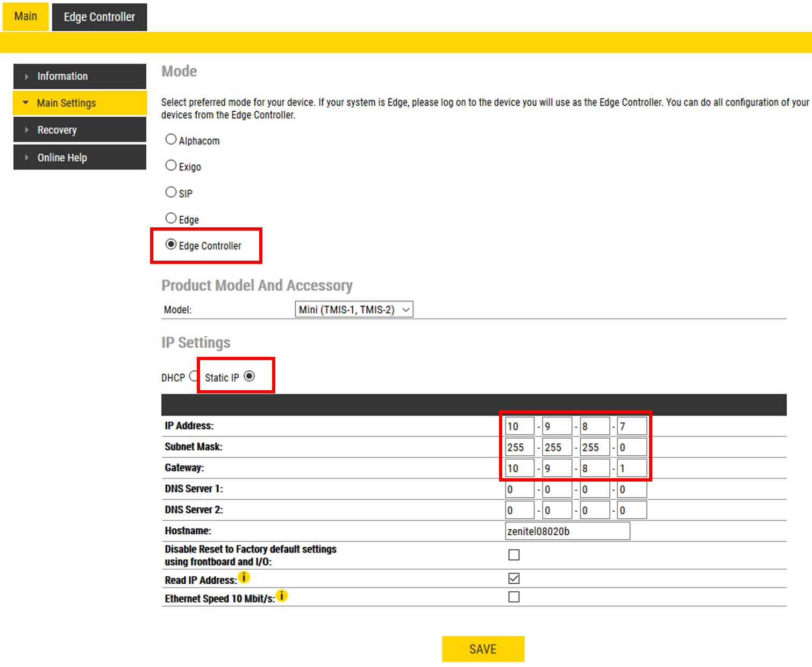Expand the Information sidebar section

pyautogui.click(x=80, y=76)
